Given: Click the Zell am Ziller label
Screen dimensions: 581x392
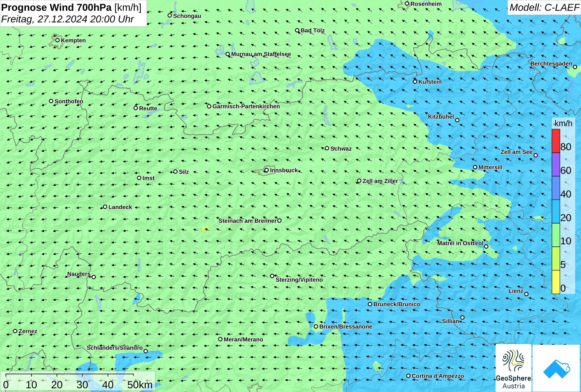Looking at the screenshot, I should click(380, 181).
